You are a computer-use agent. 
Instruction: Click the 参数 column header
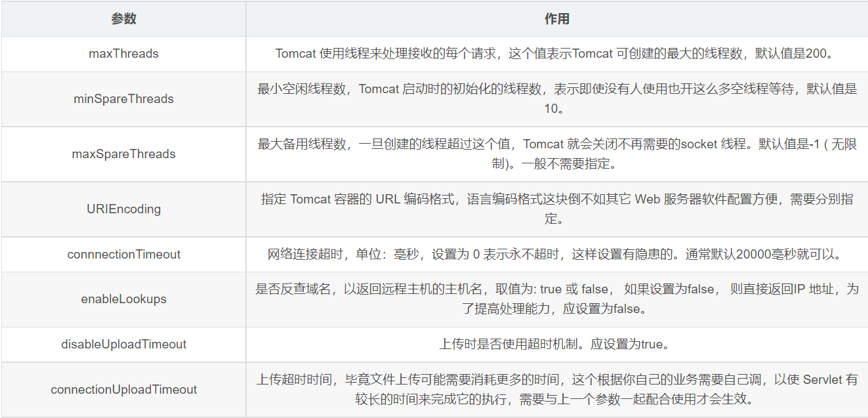pyautogui.click(x=123, y=19)
